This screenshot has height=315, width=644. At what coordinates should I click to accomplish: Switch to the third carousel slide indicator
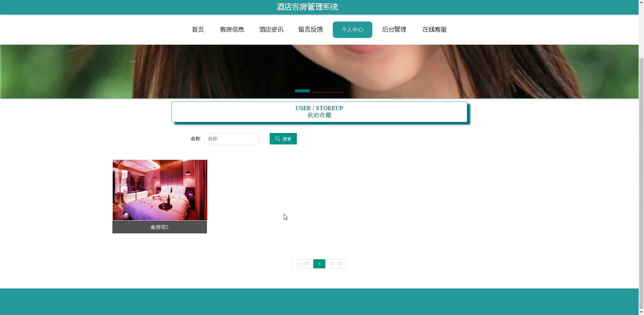click(336, 91)
